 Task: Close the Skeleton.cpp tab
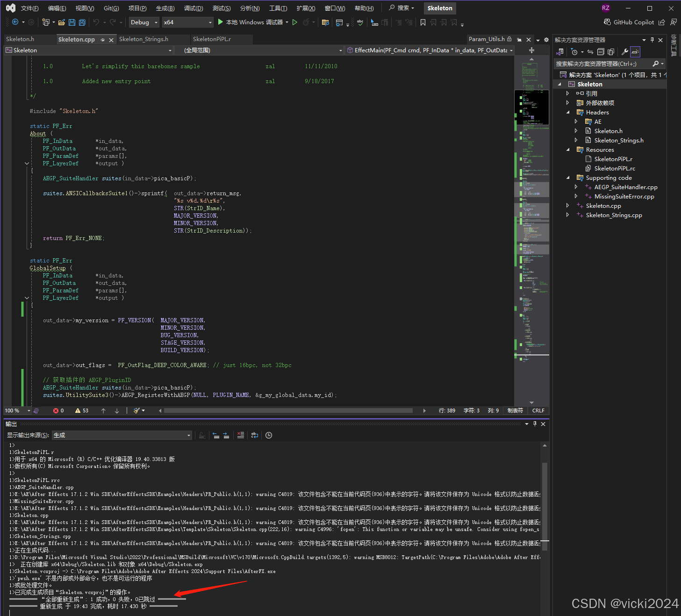pos(111,40)
